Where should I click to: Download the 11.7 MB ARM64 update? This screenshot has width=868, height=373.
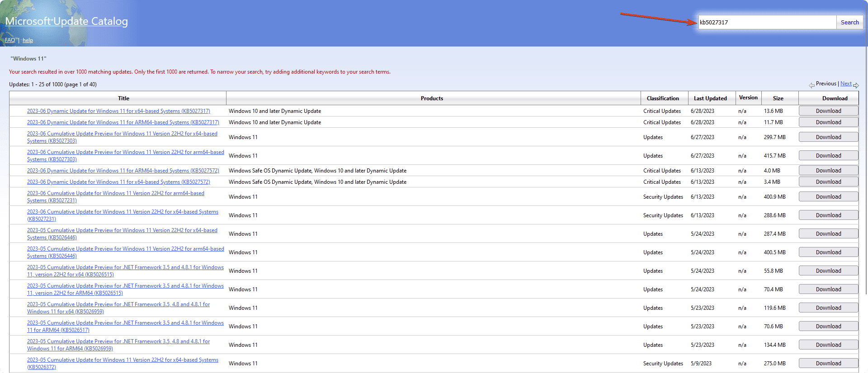[828, 122]
